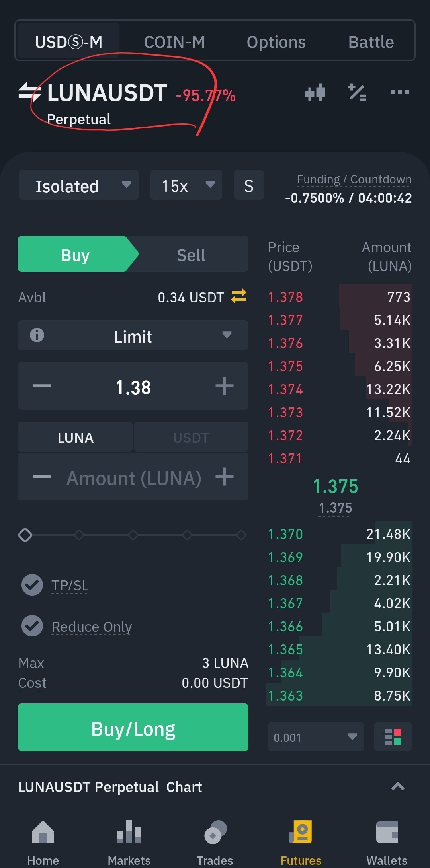Go to the Wallets tab icon
This screenshot has height=868, width=430.
[387, 833]
